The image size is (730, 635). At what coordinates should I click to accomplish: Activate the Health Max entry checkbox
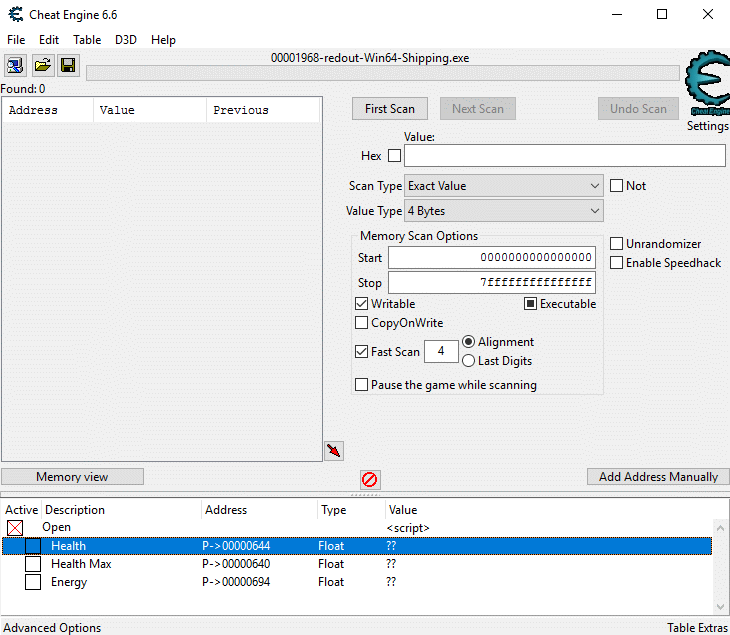(x=33, y=564)
